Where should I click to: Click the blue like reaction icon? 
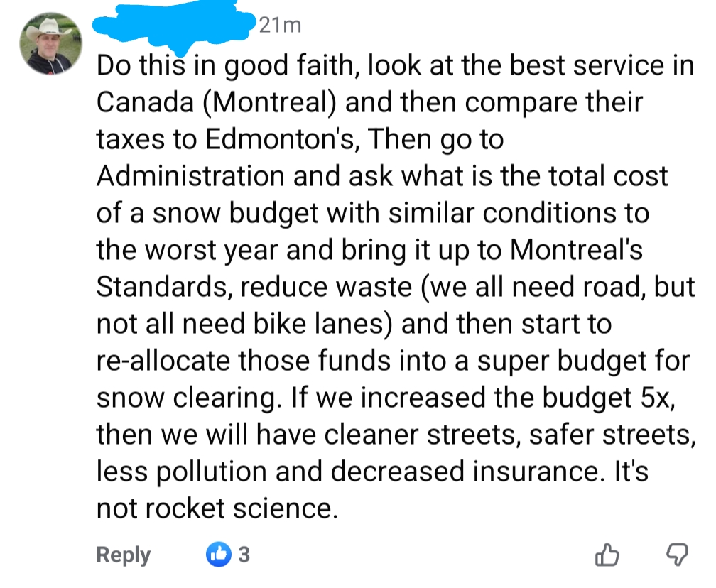click(x=216, y=554)
